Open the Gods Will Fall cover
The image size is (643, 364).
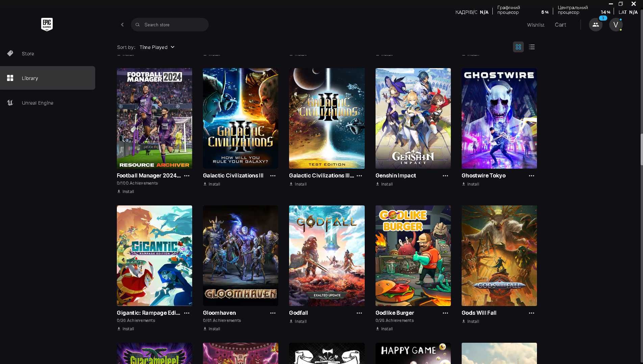click(x=499, y=256)
